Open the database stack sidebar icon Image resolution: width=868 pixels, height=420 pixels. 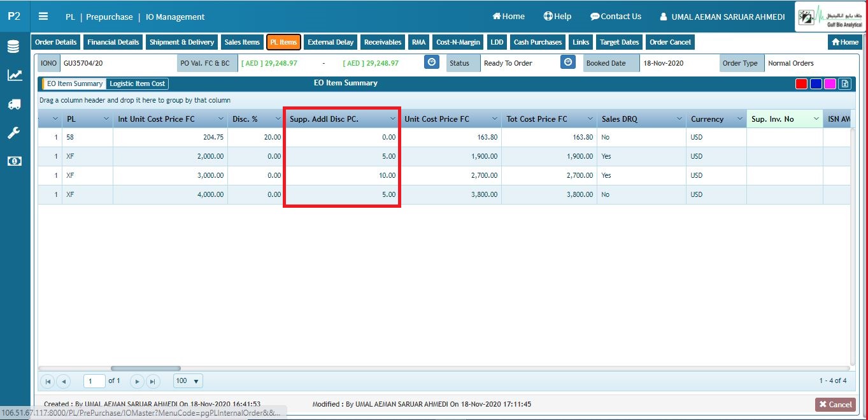[x=14, y=47]
